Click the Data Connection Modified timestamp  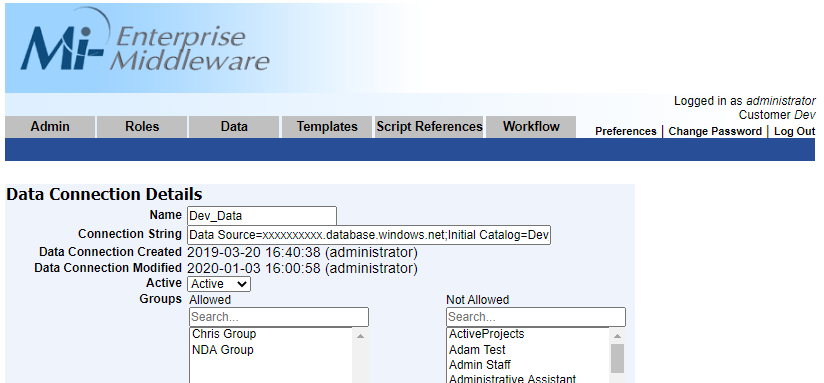pyautogui.click(x=302, y=269)
